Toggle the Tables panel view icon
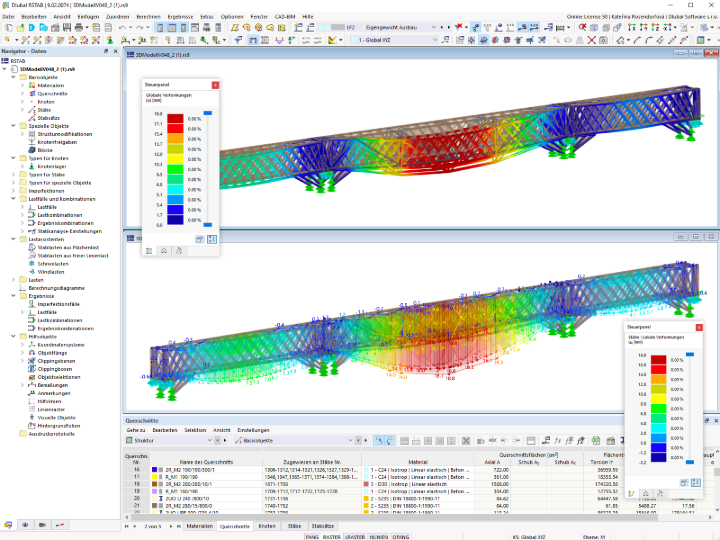 pos(172,28)
